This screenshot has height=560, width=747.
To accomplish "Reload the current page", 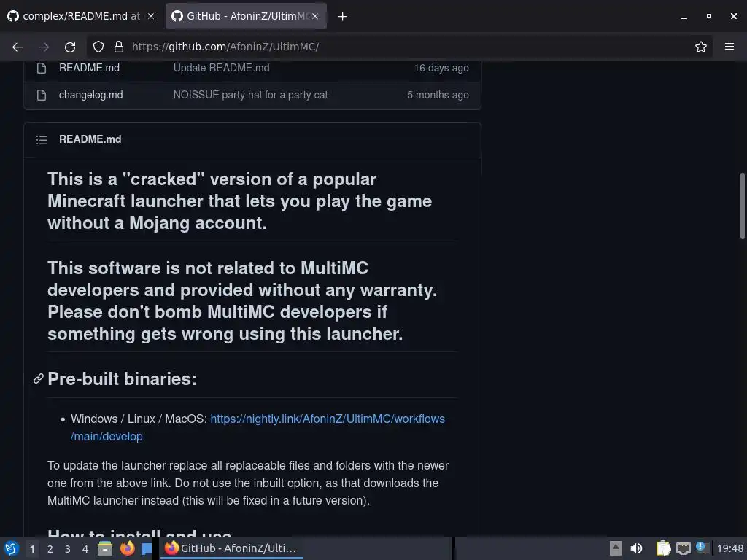I will click(x=70, y=47).
